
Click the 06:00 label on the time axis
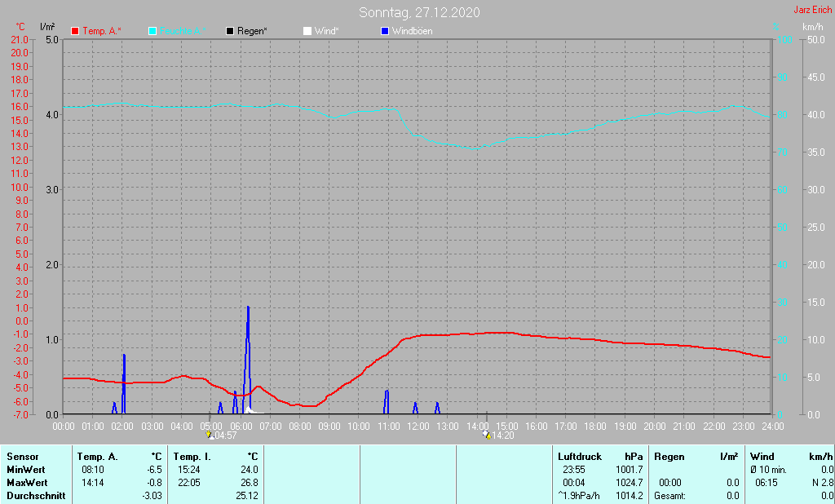(x=241, y=427)
